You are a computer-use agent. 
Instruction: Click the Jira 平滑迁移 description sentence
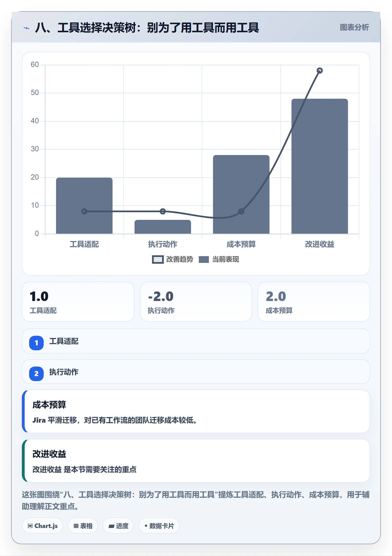coord(115,420)
